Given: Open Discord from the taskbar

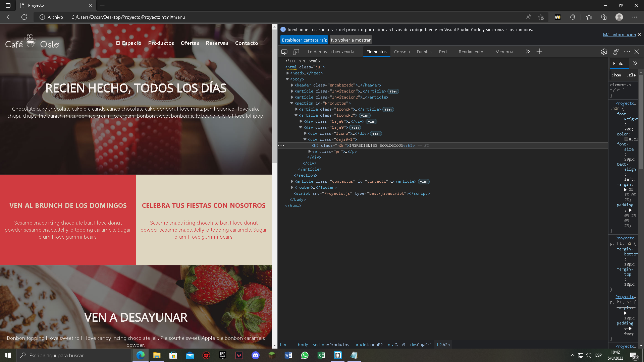Looking at the screenshot, I should (x=256, y=355).
